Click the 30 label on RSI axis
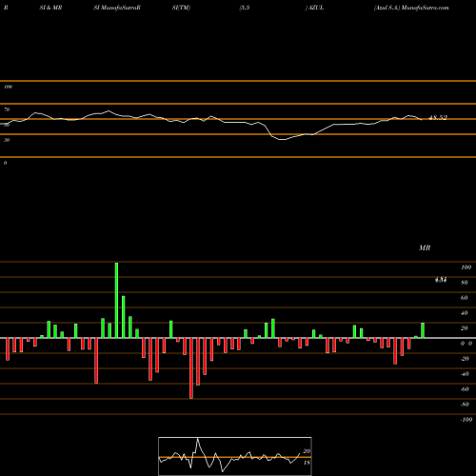This screenshot has height=476, width=476. (7, 140)
